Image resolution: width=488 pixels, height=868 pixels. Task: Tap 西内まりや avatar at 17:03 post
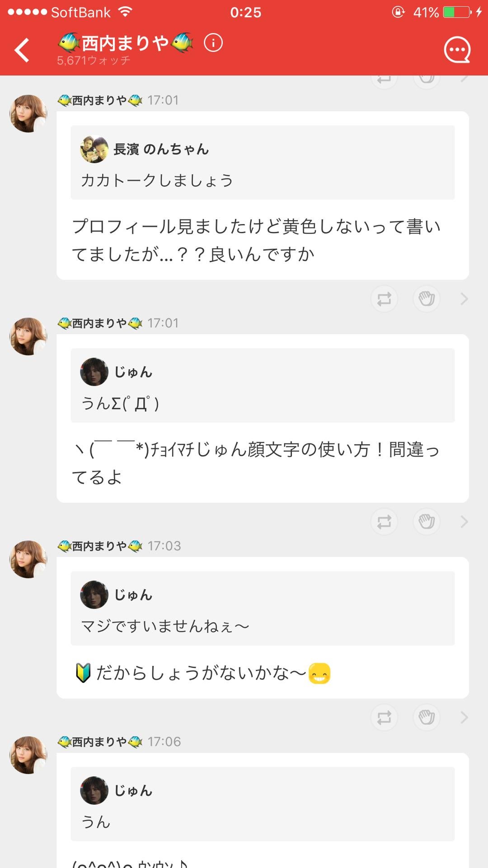coord(28,560)
